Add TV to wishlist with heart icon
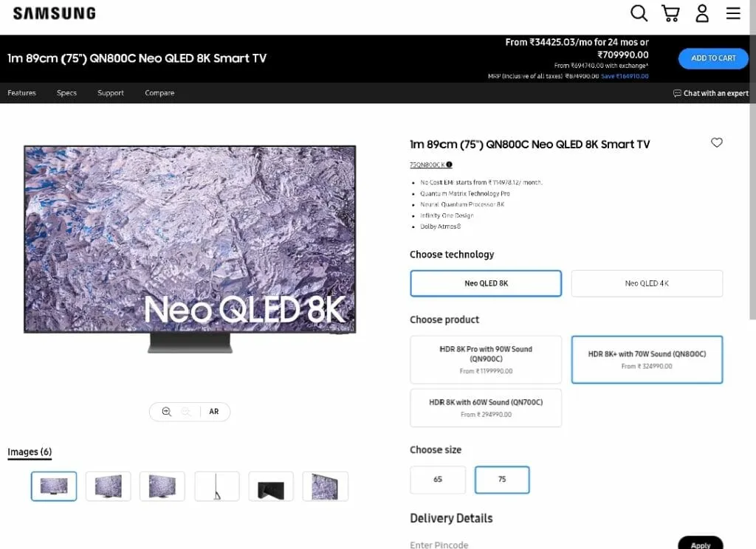This screenshot has width=756, height=549. 716,142
